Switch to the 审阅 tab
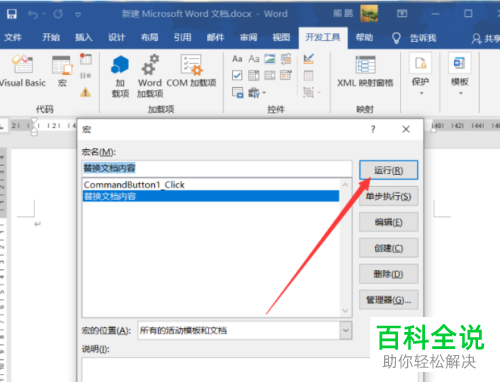Viewport: 500px width, 382px height. coord(248,37)
